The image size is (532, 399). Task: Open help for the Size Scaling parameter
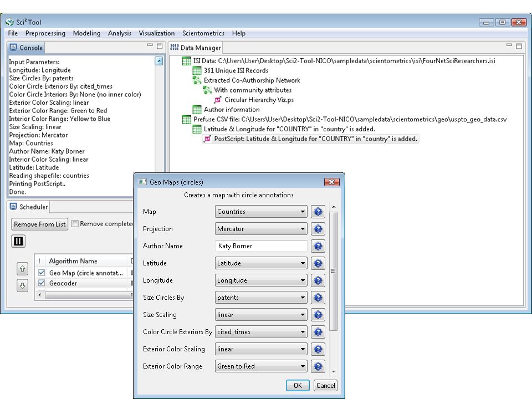[318, 315]
